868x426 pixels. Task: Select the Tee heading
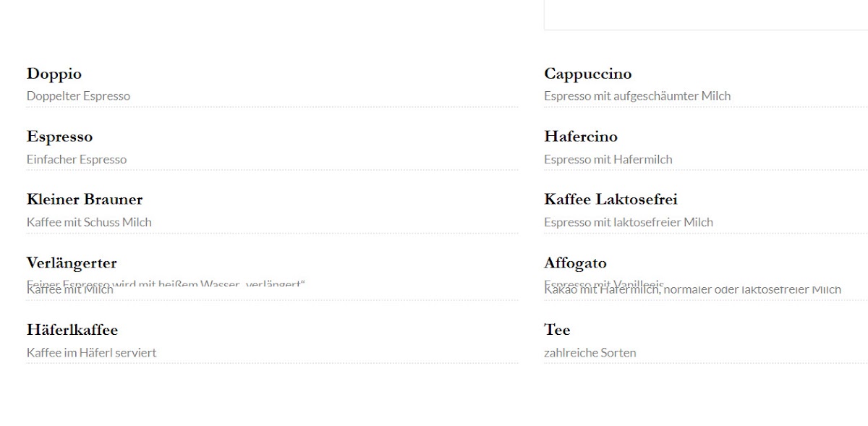pos(557,330)
